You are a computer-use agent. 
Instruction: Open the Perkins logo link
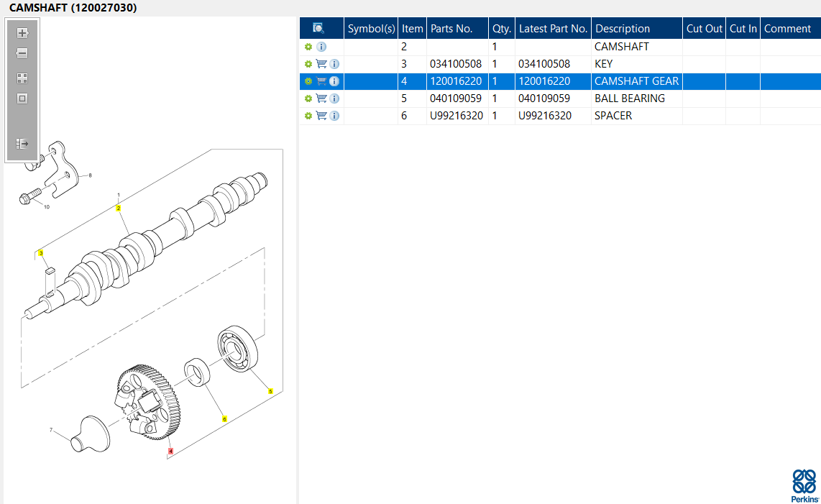point(804,486)
